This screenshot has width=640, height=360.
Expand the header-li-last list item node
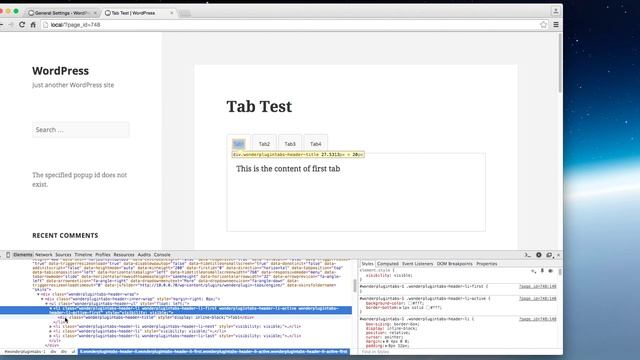click(x=51, y=336)
